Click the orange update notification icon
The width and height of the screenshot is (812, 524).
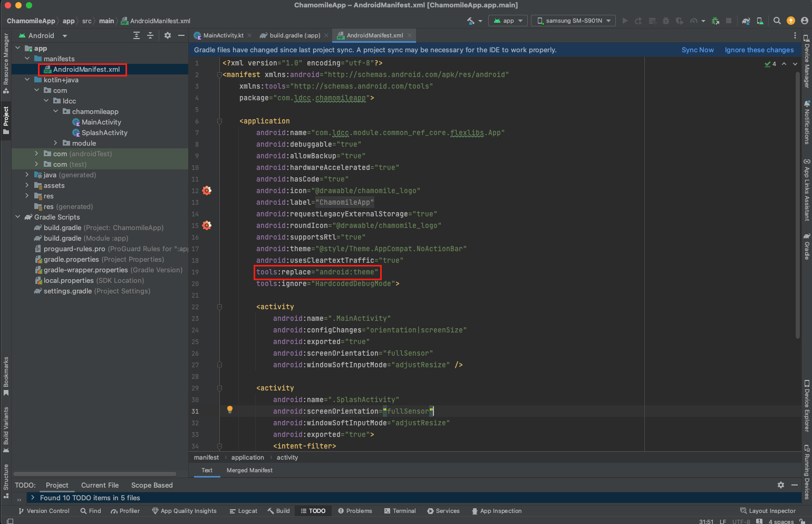[790, 21]
